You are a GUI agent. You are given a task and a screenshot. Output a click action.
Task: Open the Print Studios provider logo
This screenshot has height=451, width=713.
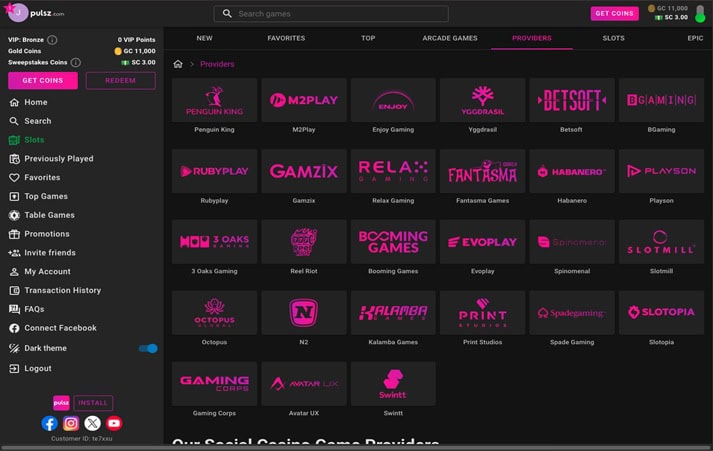click(x=482, y=313)
